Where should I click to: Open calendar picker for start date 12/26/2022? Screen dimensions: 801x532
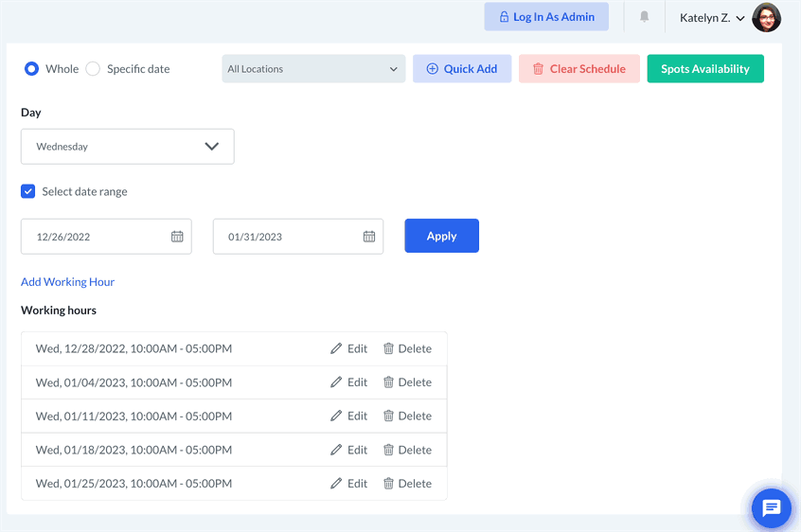pos(177,237)
